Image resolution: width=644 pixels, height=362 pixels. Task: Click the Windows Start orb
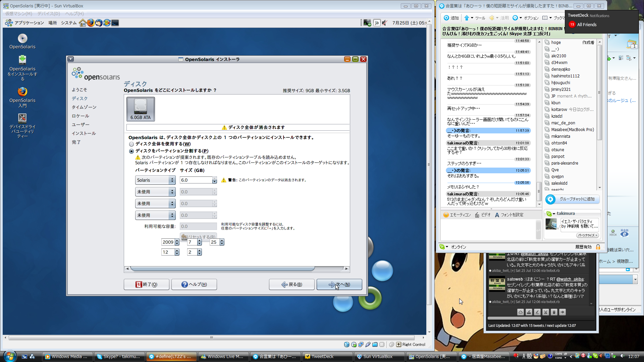tap(9, 356)
